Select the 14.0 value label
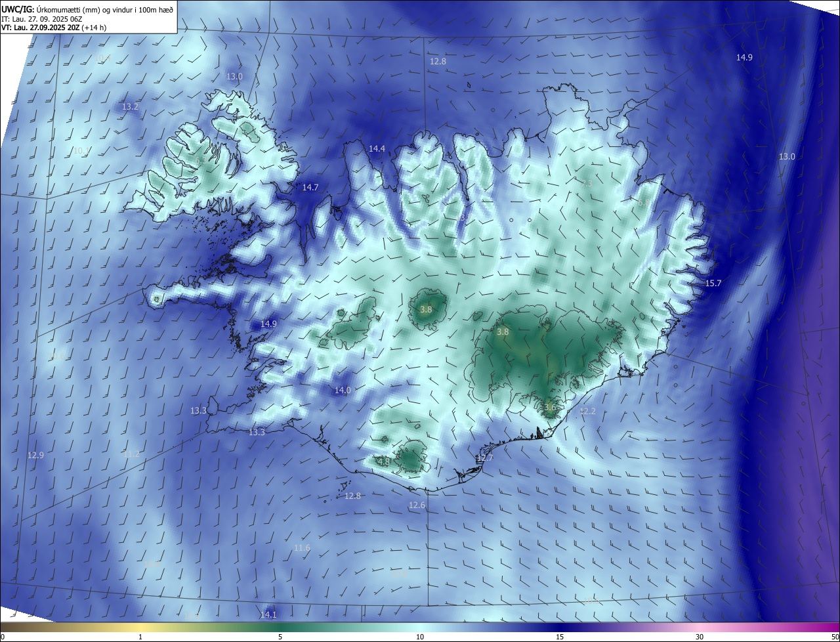This screenshot has width=840, height=642. click(343, 390)
